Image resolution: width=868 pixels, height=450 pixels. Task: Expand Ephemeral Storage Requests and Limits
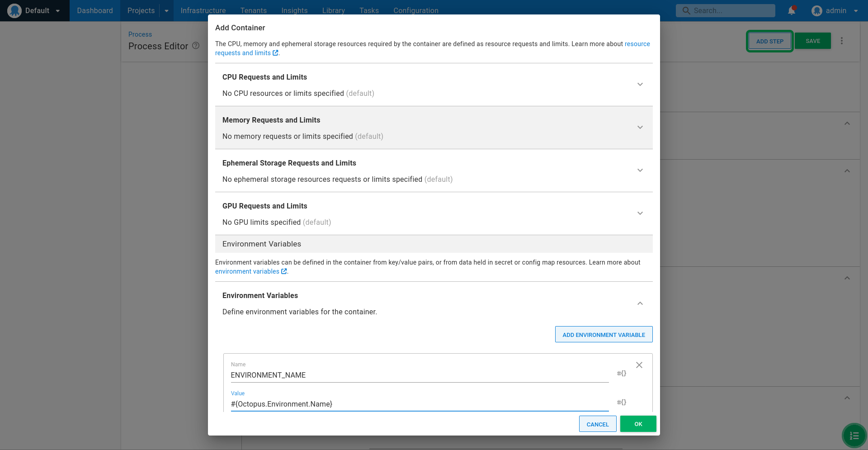(434, 171)
